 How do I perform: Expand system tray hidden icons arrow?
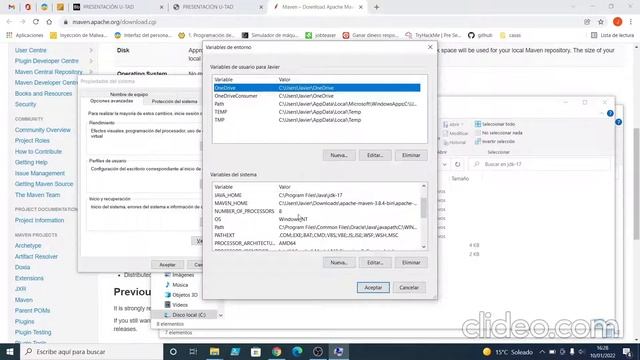click(542, 351)
